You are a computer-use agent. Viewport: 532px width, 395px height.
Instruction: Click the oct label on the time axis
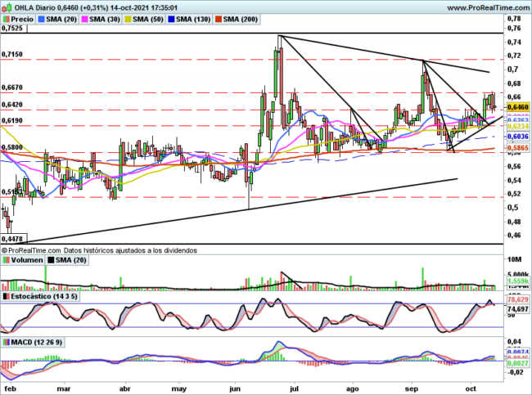pyautogui.click(x=471, y=389)
